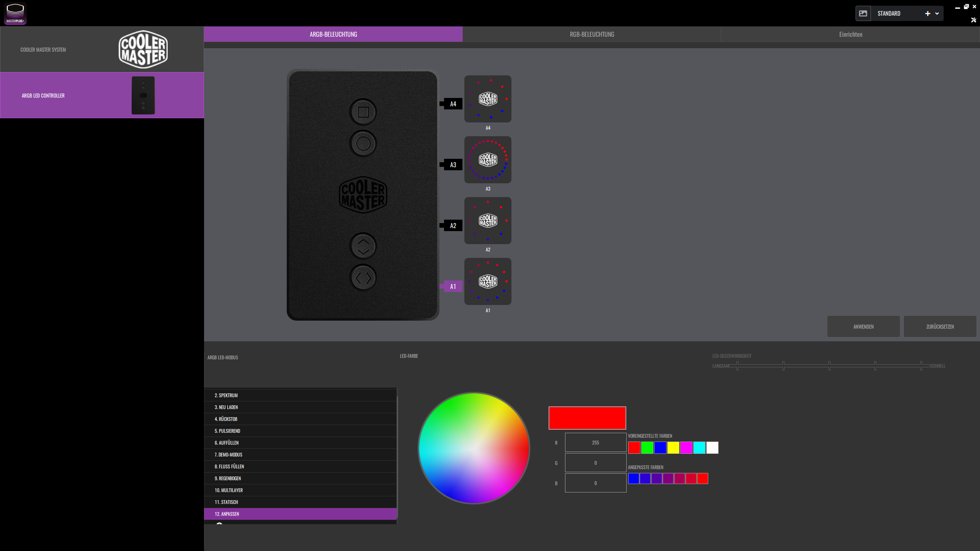Click the R value input field
This screenshot has width=980, height=551.
point(596,443)
